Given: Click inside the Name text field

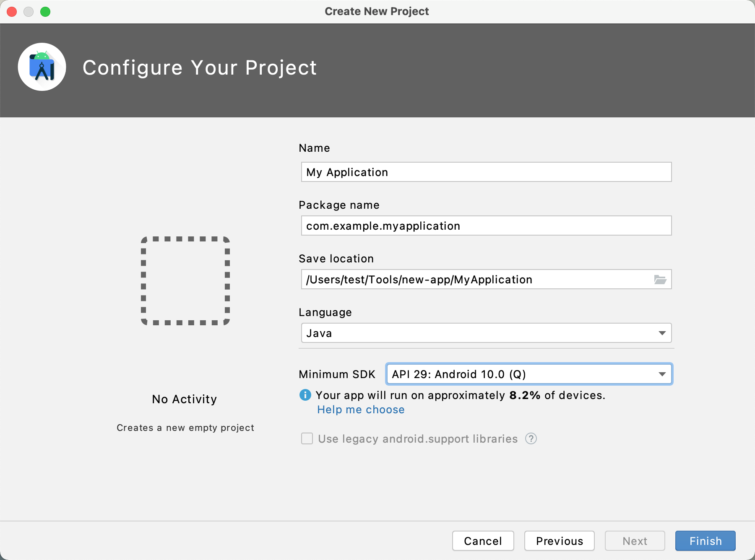Looking at the screenshot, I should (x=486, y=172).
